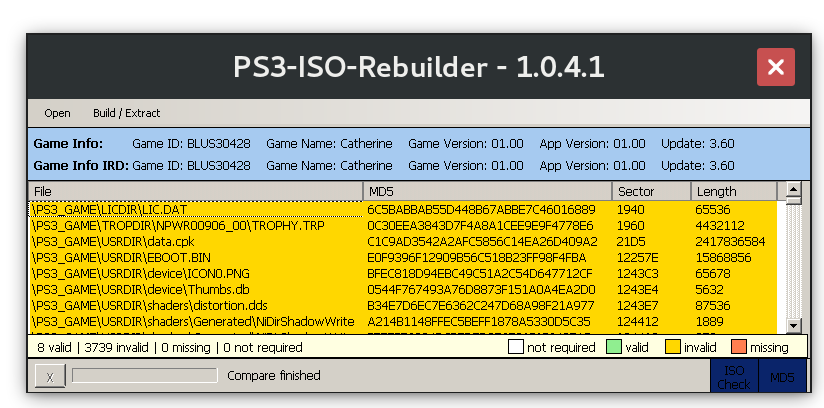The height and width of the screenshot is (408, 824).
Task: Click the '8 valid' status count
Action: (x=56, y=348)
